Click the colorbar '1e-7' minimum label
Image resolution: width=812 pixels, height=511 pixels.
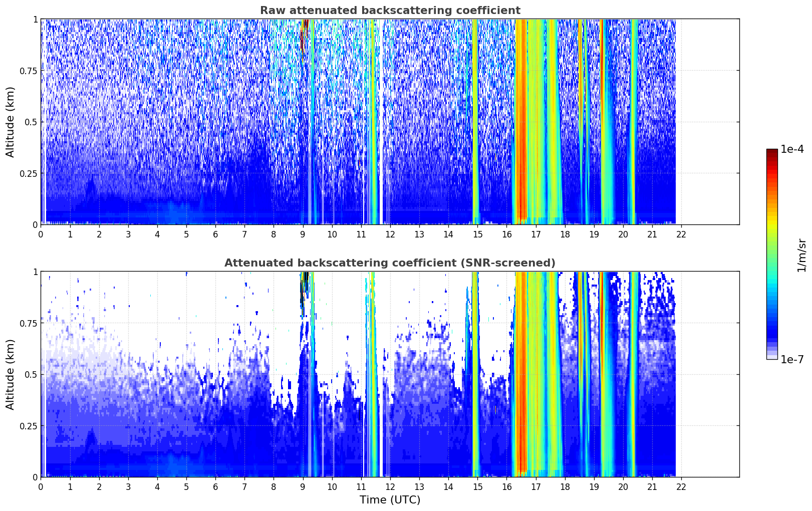pos(792,359)
